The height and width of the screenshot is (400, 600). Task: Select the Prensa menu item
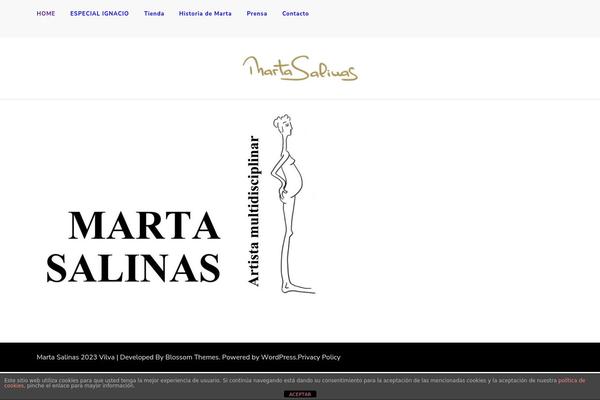tap(257, 13)
